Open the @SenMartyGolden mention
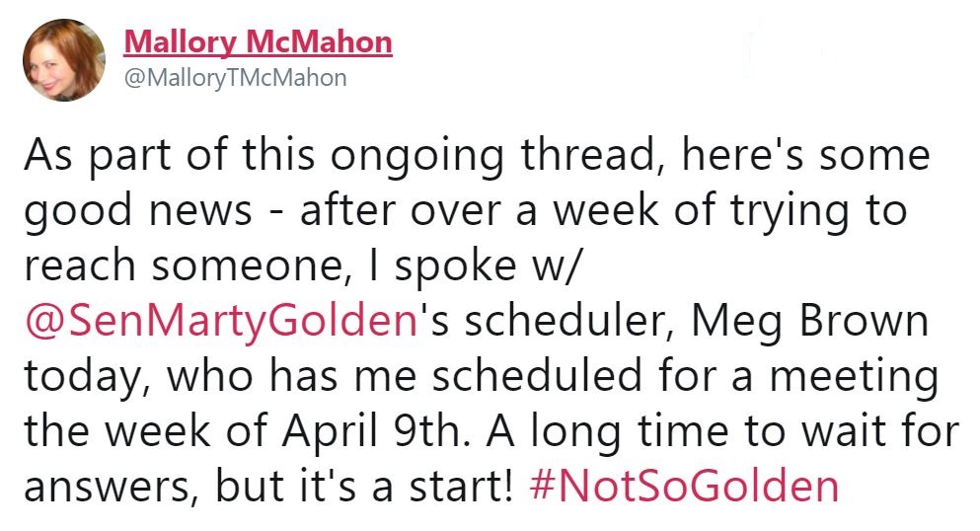The height and width of the screenshot is (531, 980). pyautogui.click(x=221, y=322)
